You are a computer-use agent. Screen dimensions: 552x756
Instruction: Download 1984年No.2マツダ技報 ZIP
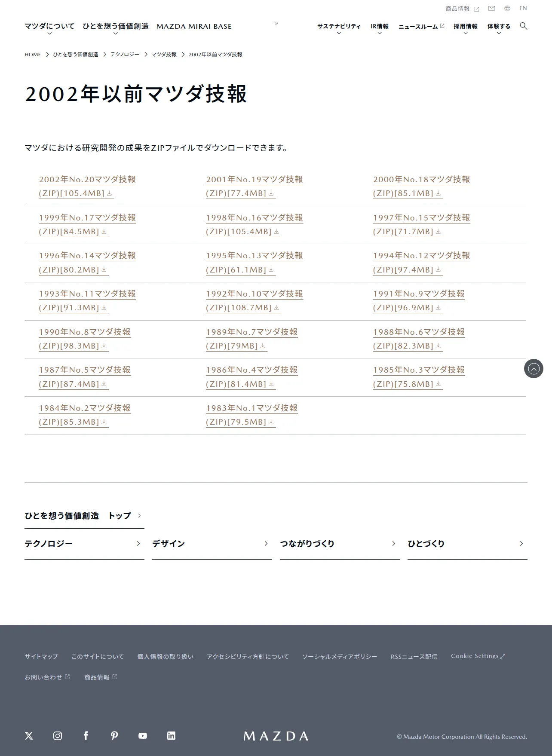coord(85,415)
